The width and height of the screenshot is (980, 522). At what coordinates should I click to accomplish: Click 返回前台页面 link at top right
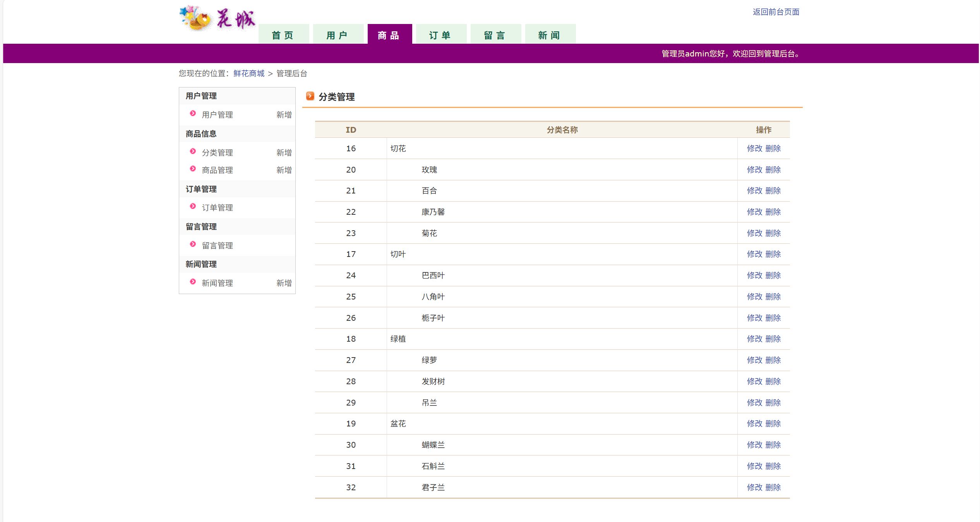[776, 12]
